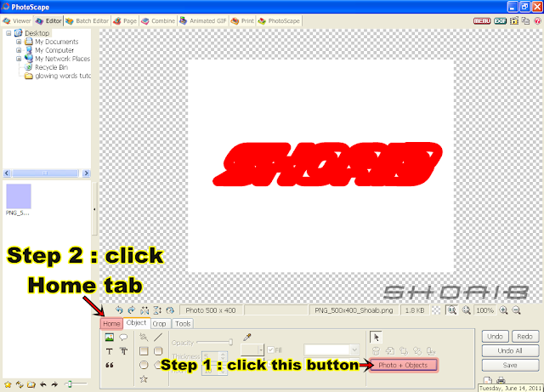Toggle the transparency checkerboard icon
Screen dimensions: 544x392
(x=436, y=310)
